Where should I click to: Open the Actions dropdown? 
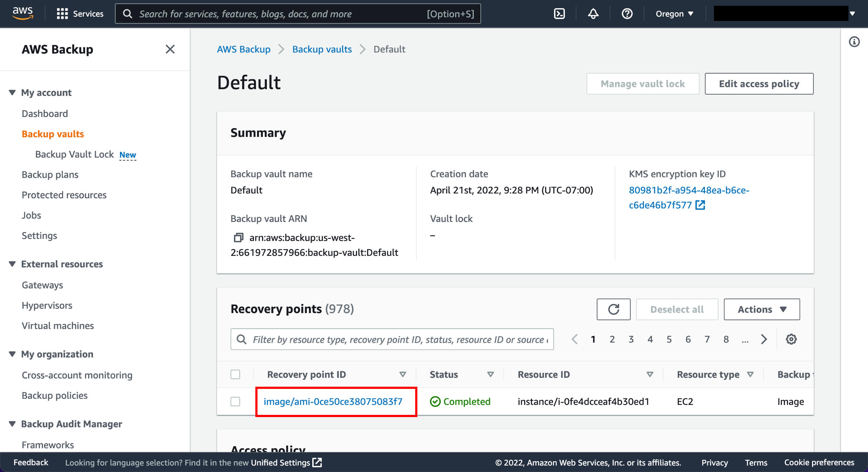coord(762,309)
